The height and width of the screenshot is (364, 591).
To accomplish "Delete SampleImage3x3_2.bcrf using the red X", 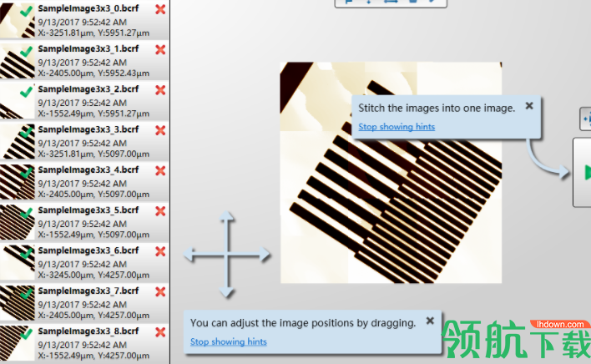I will click(160, 90).
